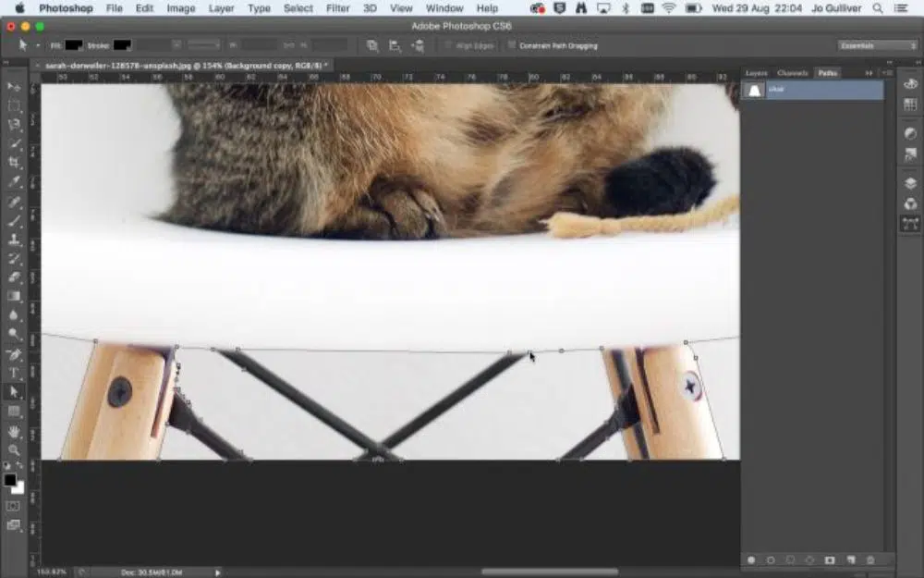Click the Path operations icon
The width and height of the screenshot is (924, 578).
tap(371, 45)
